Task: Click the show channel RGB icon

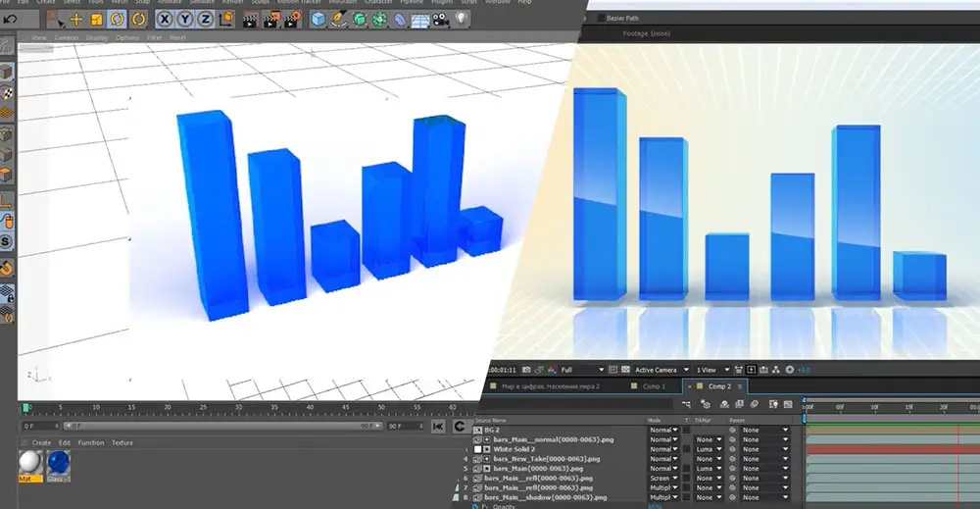Action: pyautogui.click(x=551, y=370)
